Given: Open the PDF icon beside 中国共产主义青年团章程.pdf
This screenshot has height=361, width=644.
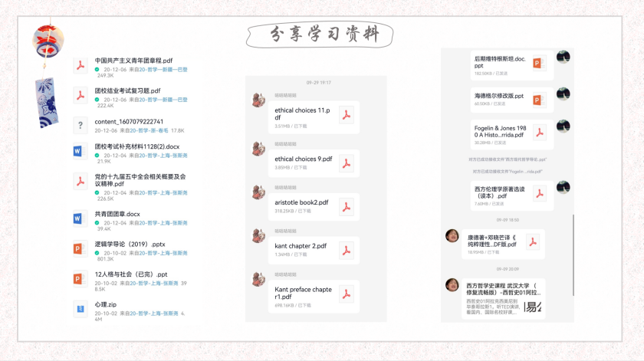Looking at the screenshot, I should pyautogui.click(x=80, y=66).
